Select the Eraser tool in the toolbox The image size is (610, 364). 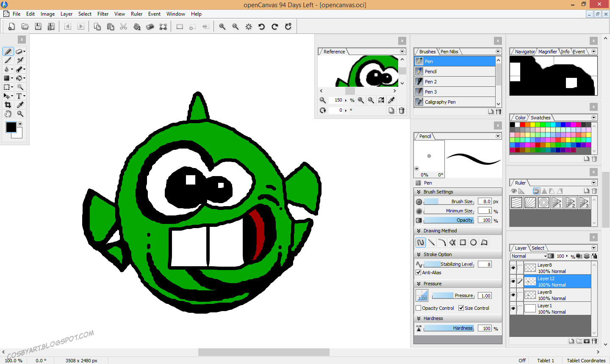click(19, 52)
